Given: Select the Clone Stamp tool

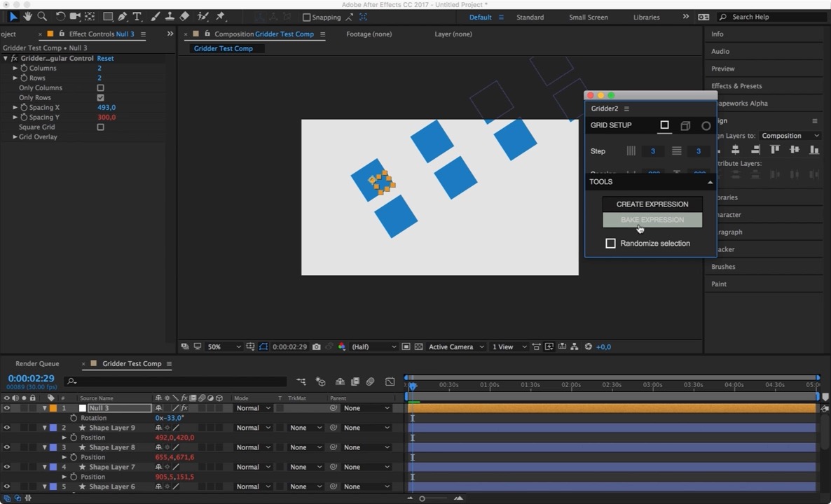Looking at the screenshot, I should 170,16.
